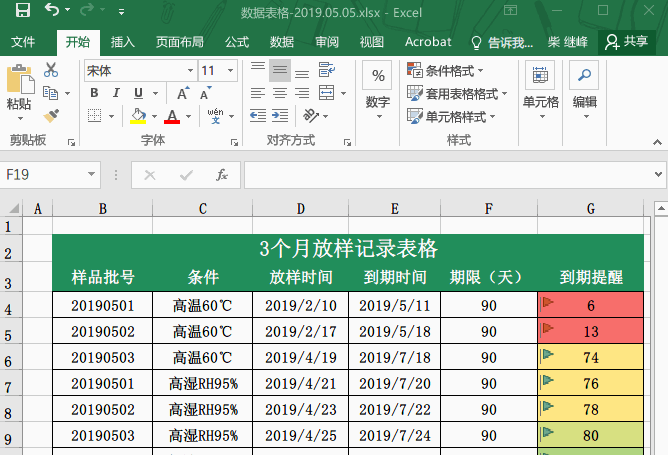Image resolution: width=668 pixels, height=455 pixels.
Task: Expand the Name Box dropdown arrow
Action: (91, 174)
